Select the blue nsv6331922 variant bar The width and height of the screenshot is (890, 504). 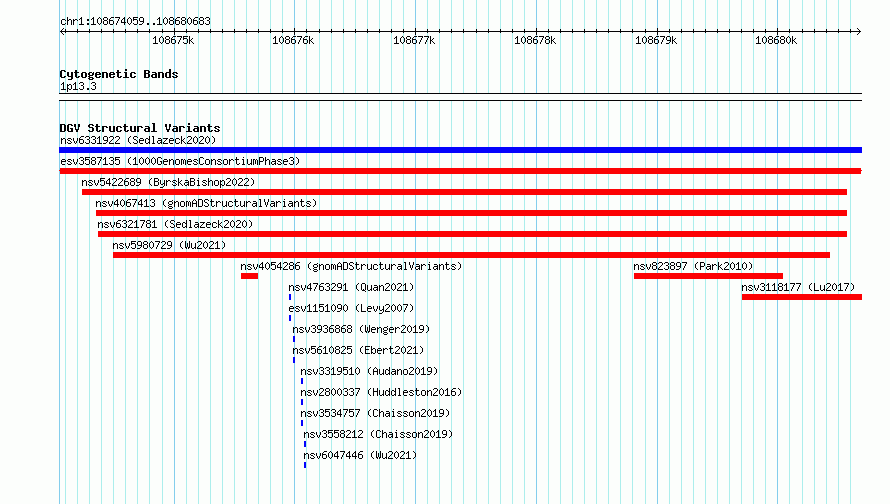point(460,150)
